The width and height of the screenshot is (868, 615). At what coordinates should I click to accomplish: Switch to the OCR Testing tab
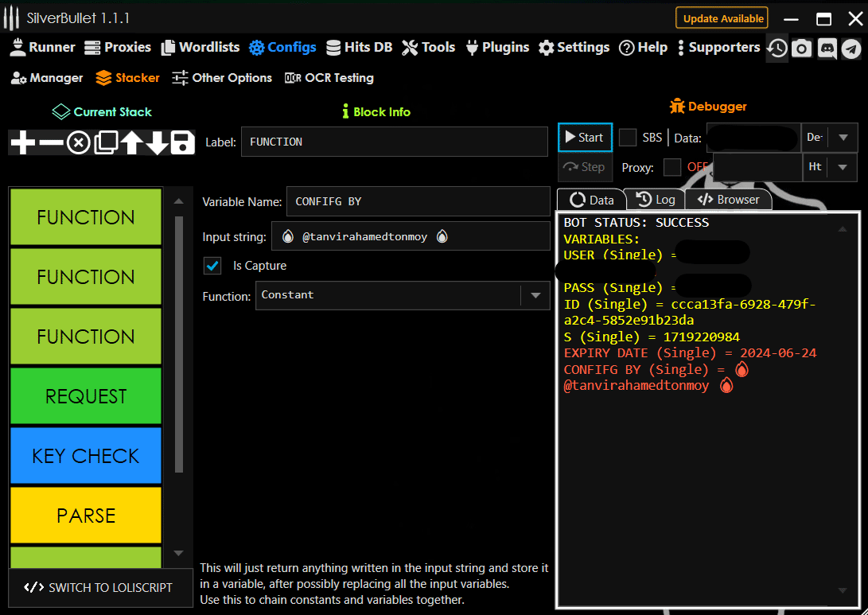[329, 78]
